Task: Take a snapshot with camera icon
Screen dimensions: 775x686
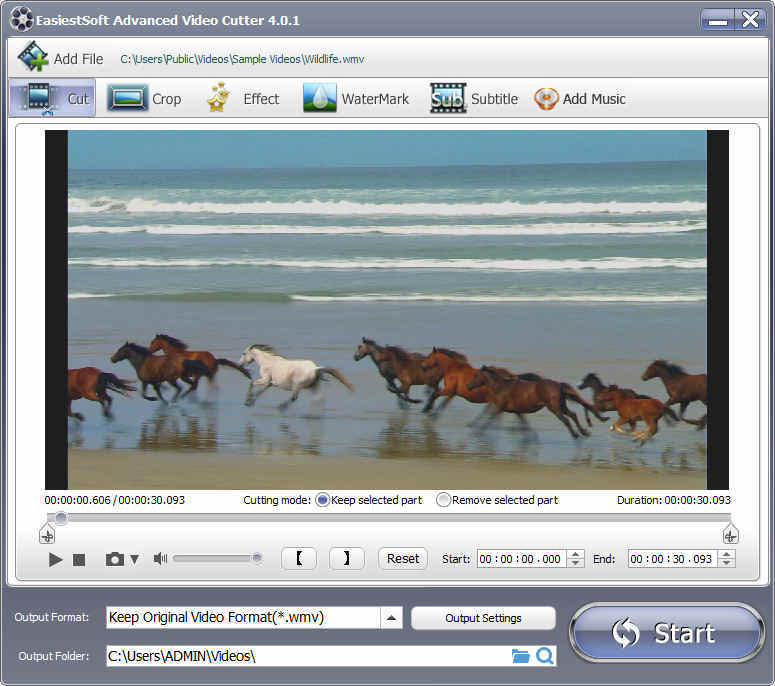Action: pos(115,559)
